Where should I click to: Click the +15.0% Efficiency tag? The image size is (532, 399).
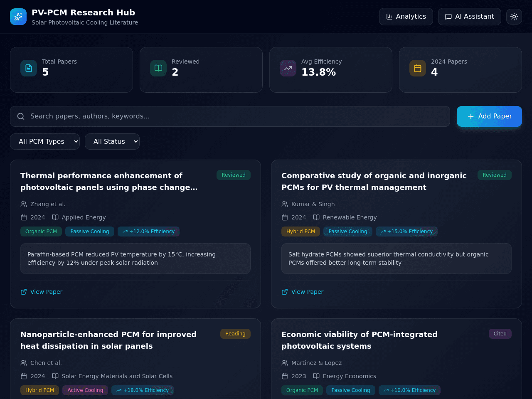point(406,232)
